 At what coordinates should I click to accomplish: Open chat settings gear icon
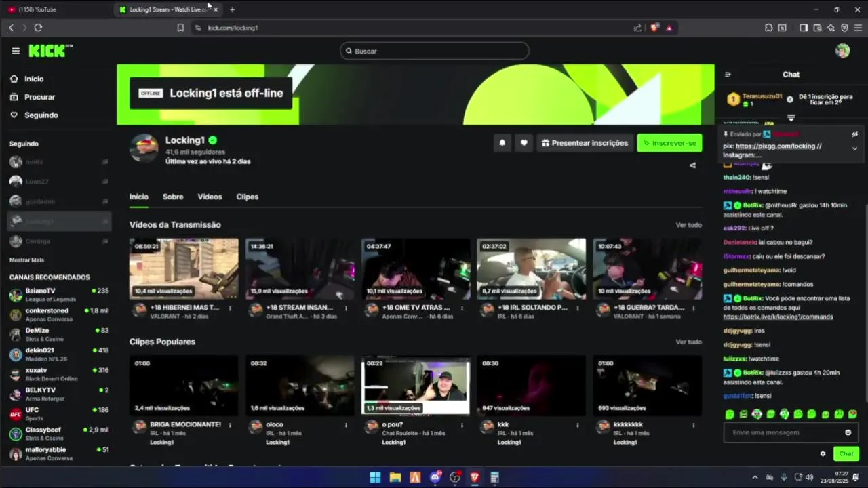point(823,454)
